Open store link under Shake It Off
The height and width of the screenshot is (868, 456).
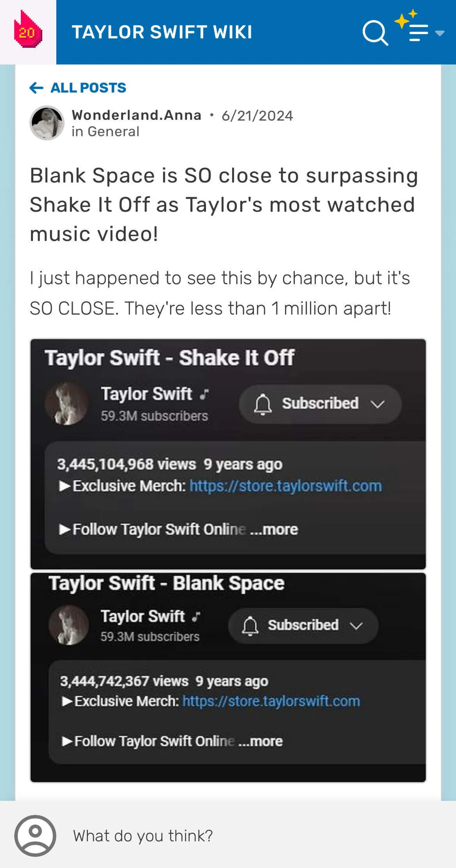(x=285, y=486)
